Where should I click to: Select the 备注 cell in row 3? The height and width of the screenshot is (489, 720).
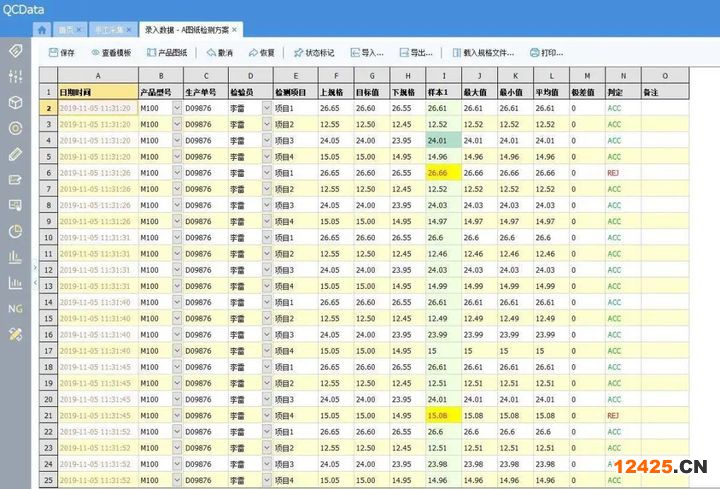(665, 124)
